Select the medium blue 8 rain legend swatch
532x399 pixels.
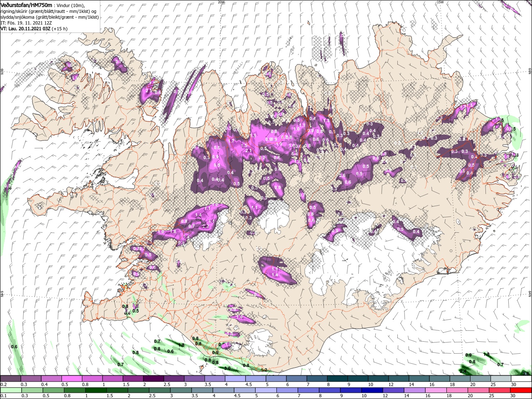click(x=330, y=390)
